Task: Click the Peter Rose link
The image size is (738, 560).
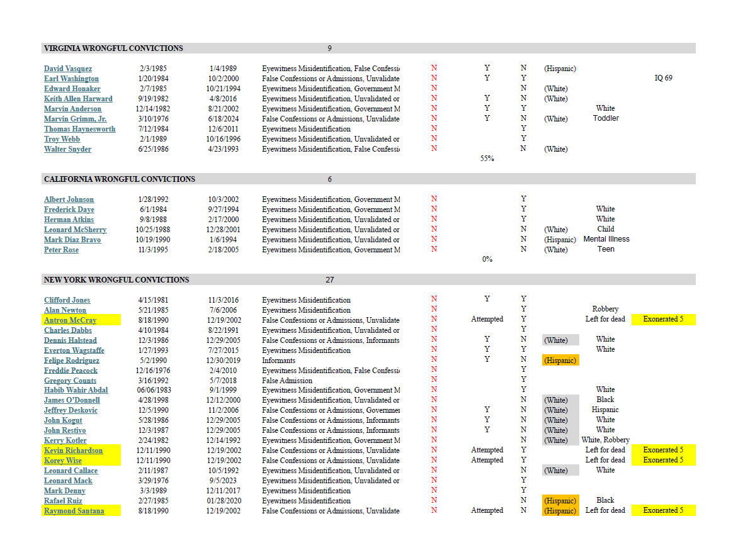Action: pos(62,250)
